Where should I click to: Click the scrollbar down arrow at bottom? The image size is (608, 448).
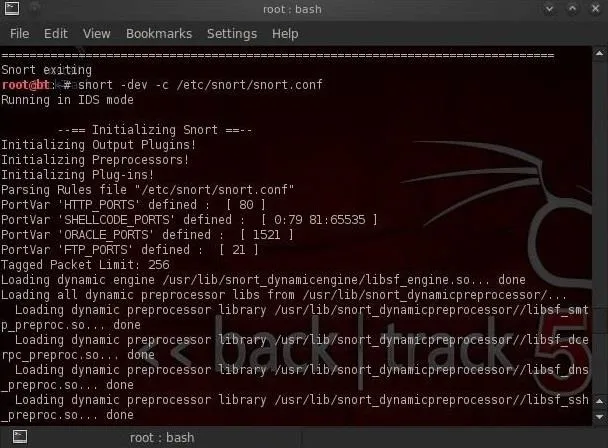click(x=599, y=417)
